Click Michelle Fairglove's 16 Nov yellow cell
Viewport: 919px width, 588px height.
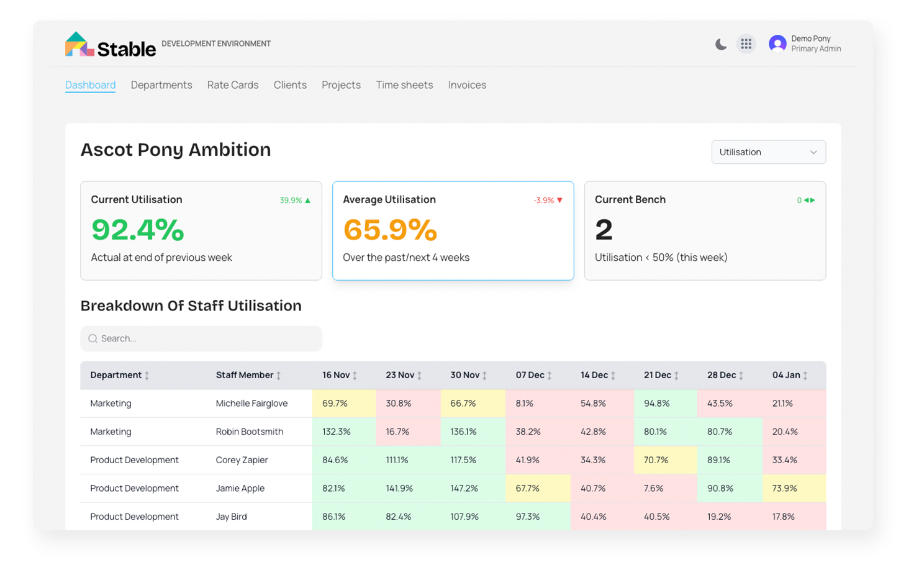[343, 404]
